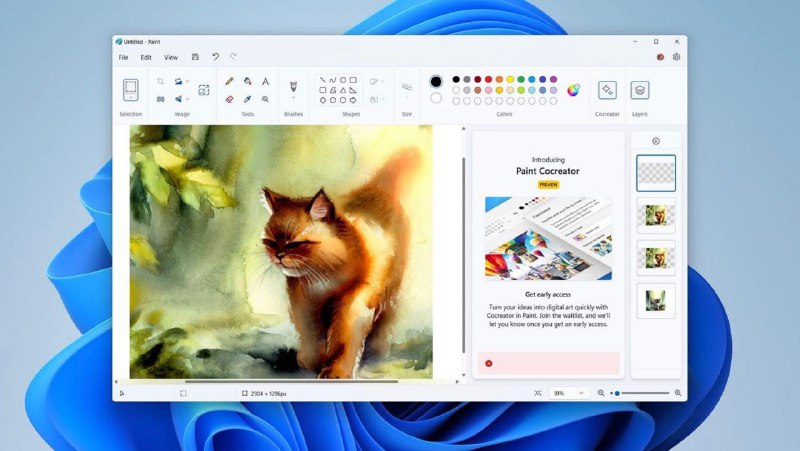Pick the Diamond shape
The width and height of the screenshot is (800, 451).
coord(322,101)
